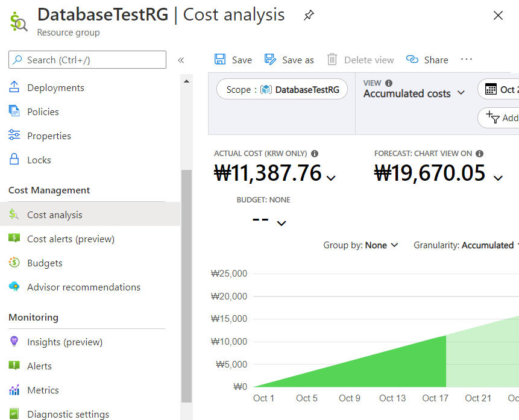This screenshot has width=519, height=420.
Task: Open the Accumulated costs view dropdown
Action: (414, 93)
